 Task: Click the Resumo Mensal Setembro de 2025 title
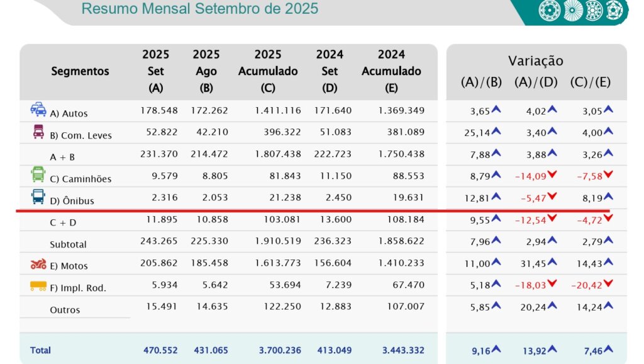pos(200,9)
